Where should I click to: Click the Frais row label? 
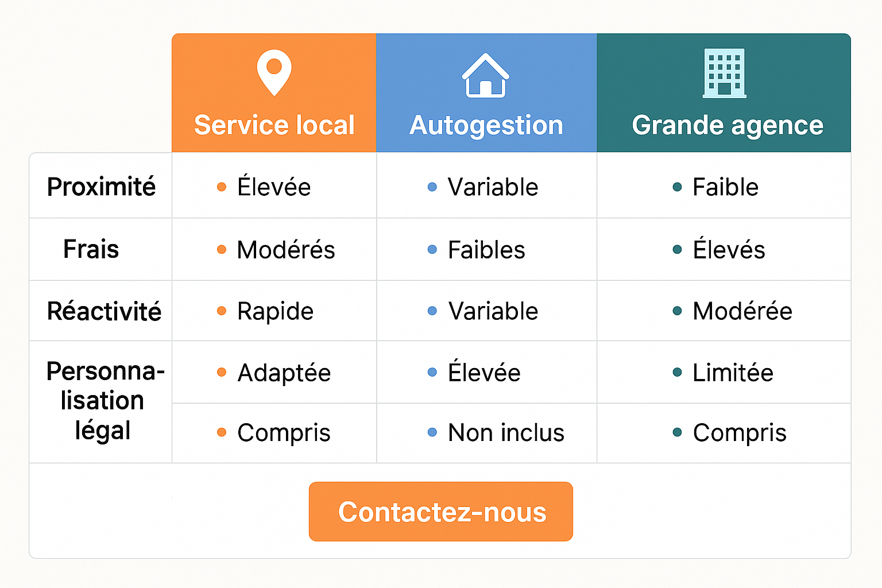(91, 249)
